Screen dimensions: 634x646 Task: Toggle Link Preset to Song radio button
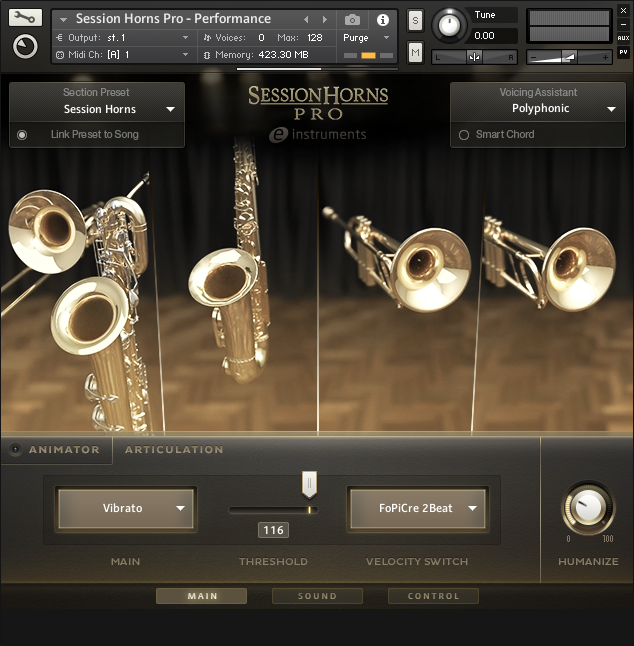tap(22, 135)
